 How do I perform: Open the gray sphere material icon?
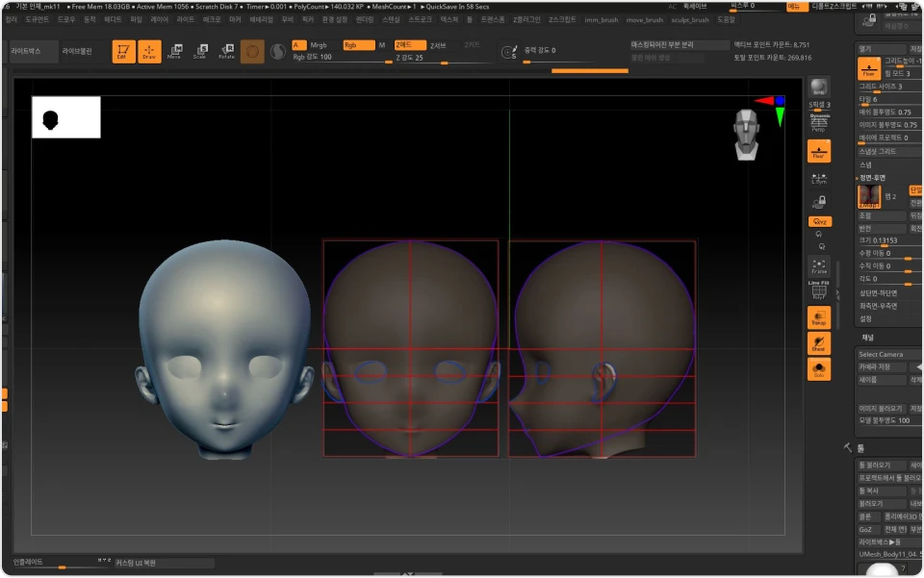[x=277, y=52]
